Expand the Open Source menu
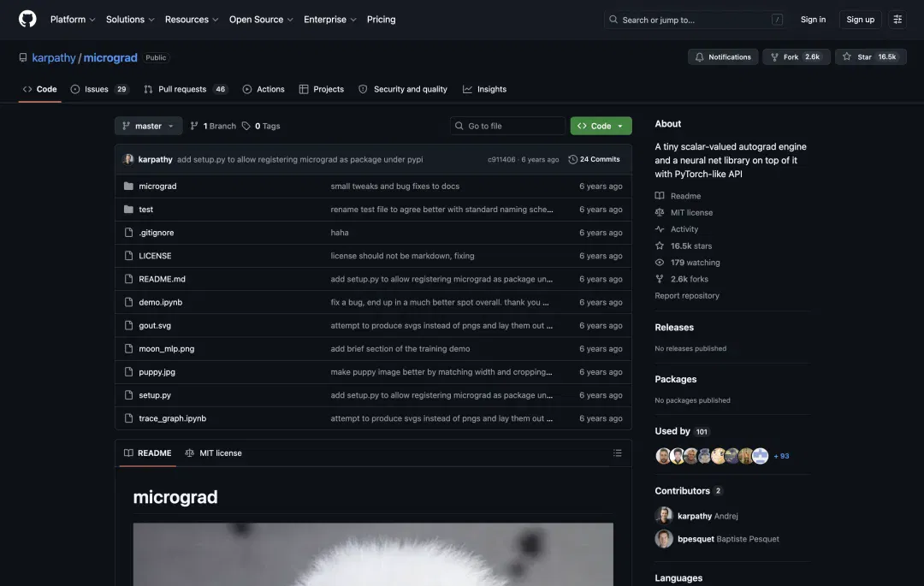 pyautogui.click(x=261, y=20)
